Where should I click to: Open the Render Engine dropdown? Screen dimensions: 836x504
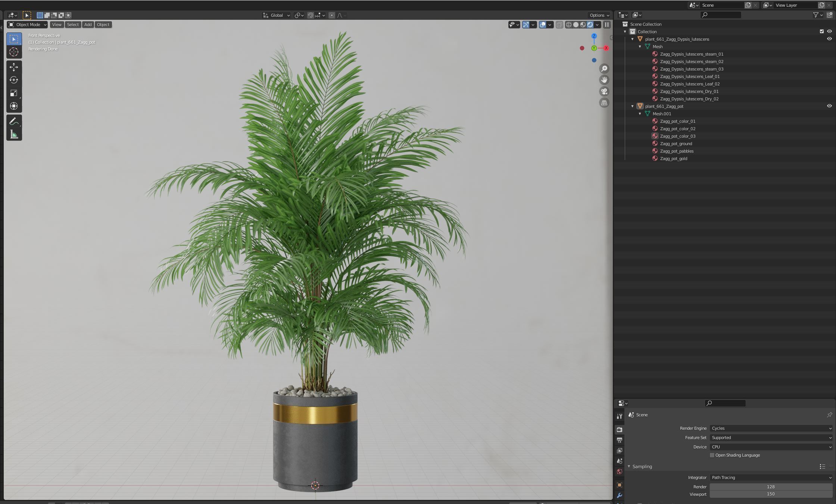771,428
